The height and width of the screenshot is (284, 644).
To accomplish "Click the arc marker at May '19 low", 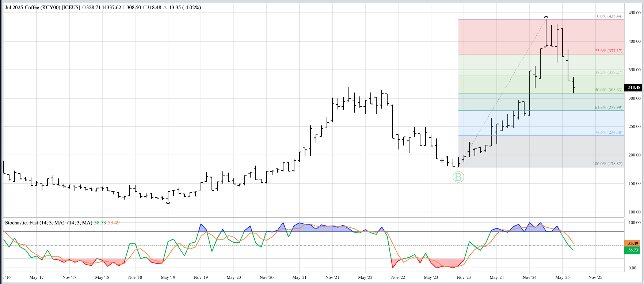I will click(x=168, y=202).
